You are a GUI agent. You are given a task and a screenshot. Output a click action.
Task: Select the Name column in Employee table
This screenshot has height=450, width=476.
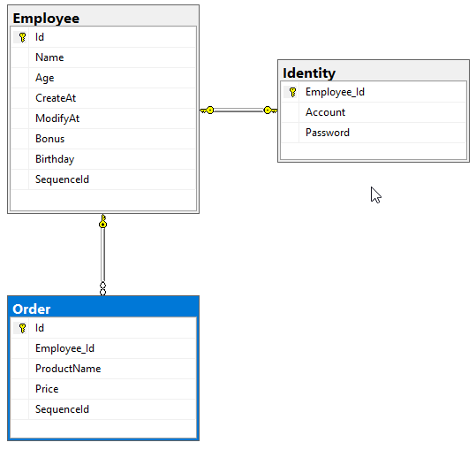click(x=103, y=57)
